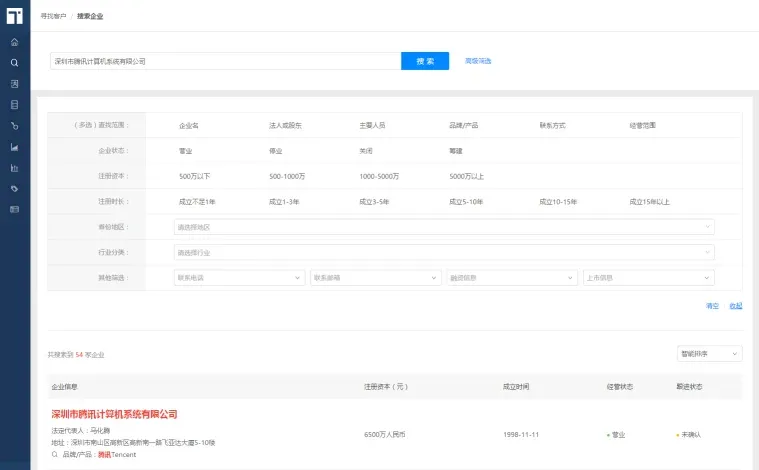759x470 pixels.
Task: Select 成立3-5年 registration age filter
Action: click(x=374, y=202)
